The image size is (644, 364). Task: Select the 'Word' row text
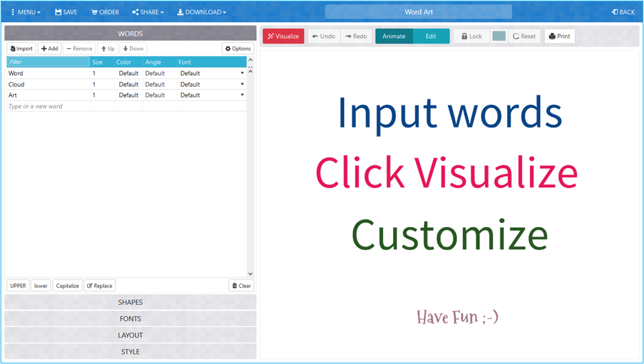(15, 73)
